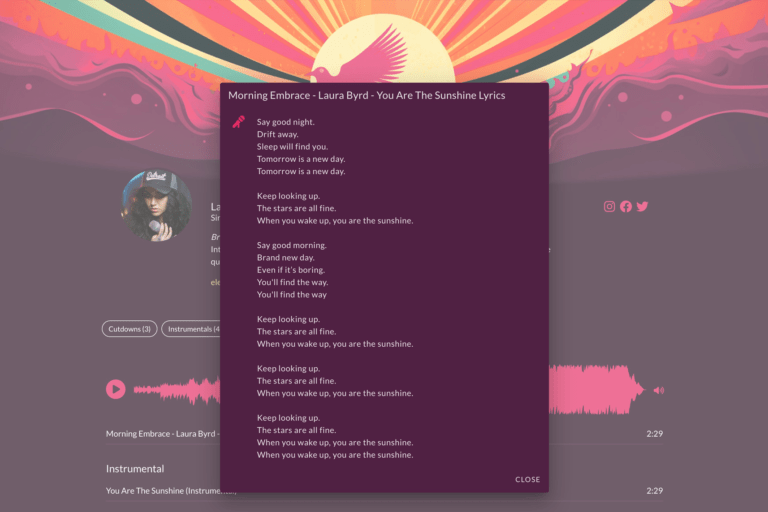Screen dimensions: 768x512
Task: Click the Instrumental section heading
Action: (x=135, y=469)
